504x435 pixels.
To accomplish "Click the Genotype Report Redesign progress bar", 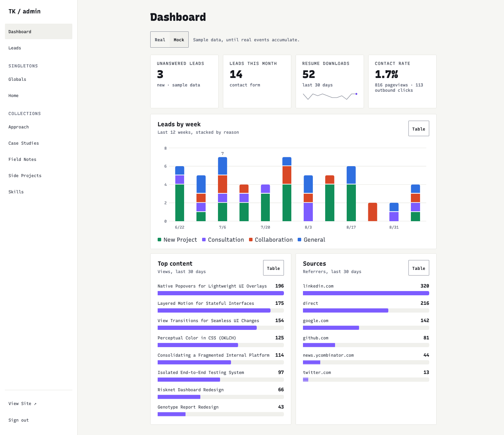I will (x=221, y=414).
